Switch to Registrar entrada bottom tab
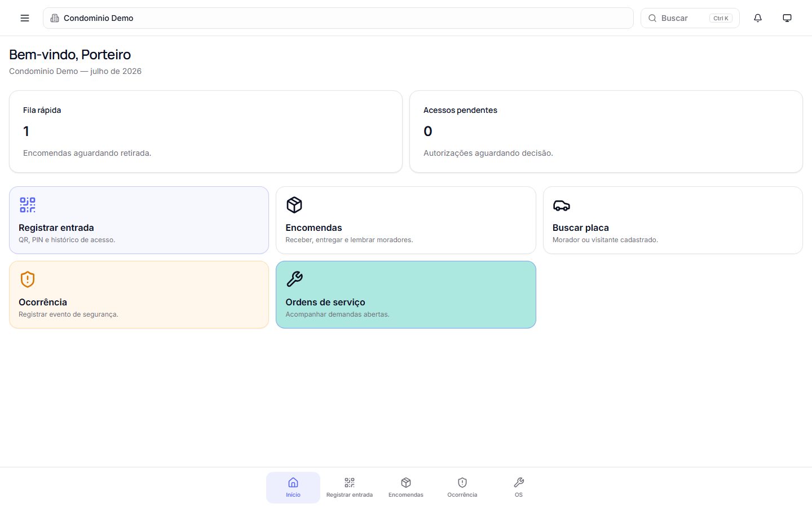Screen dimensions: 812x508 [x=350, y=488]
